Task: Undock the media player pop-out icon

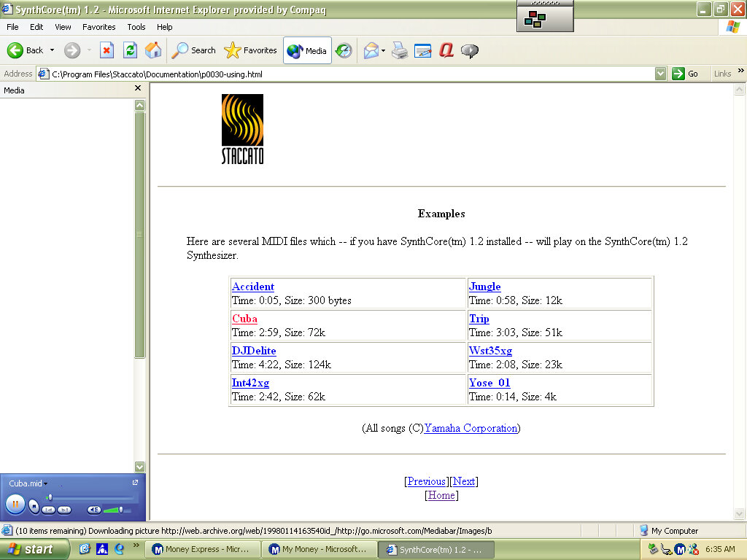Action: 135,483
